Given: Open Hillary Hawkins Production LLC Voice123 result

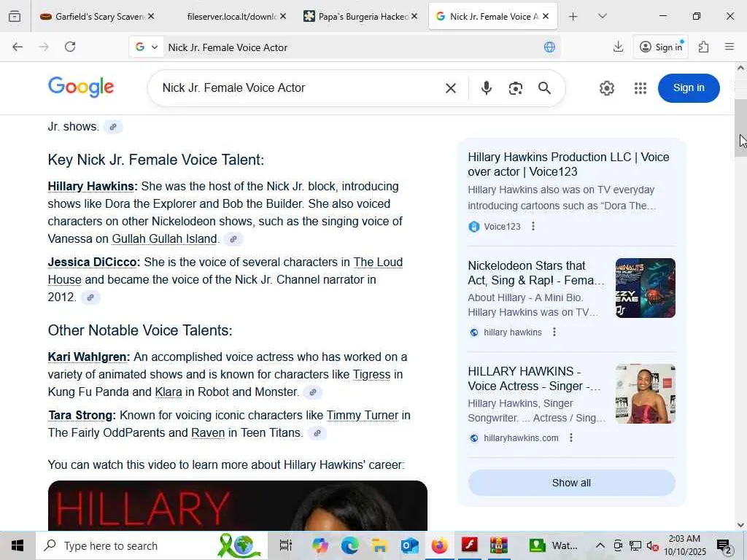Looking at the screenshot, I should (x=568, y=164).
